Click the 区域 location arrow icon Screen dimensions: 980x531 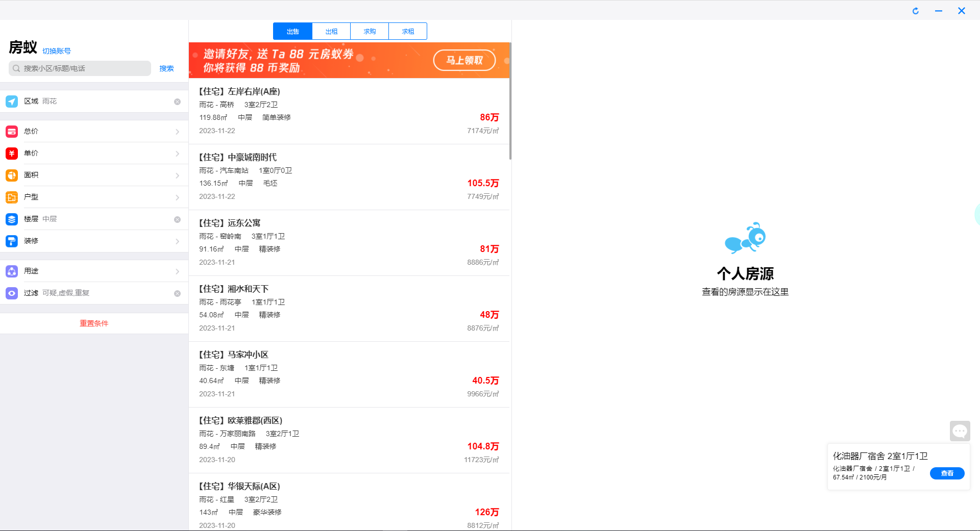(x=12, y=102)
